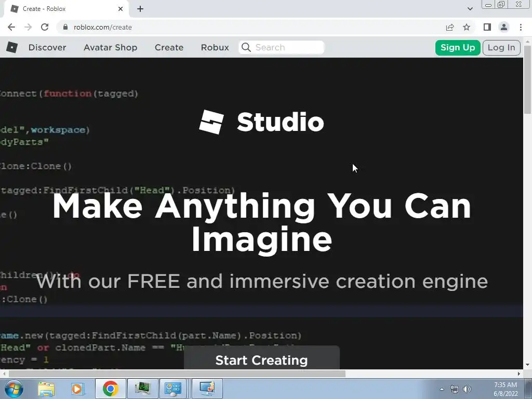Click the Studio logo
This screenshot has height=399, width=532.
[x=262, y=122]
